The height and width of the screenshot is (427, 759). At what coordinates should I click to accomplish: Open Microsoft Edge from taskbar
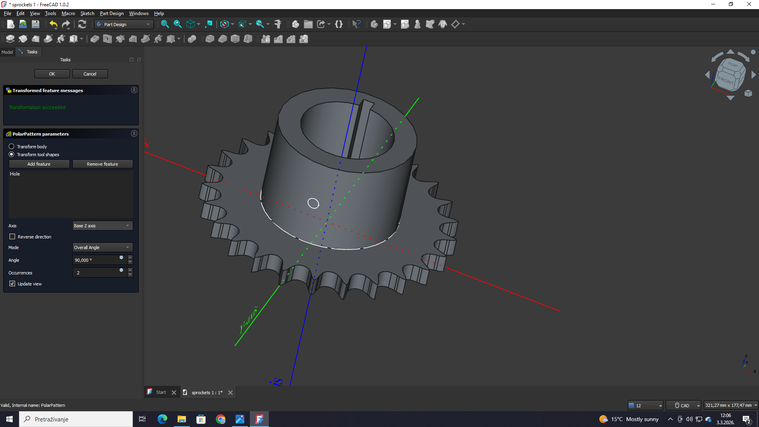[x=162, y=419]
